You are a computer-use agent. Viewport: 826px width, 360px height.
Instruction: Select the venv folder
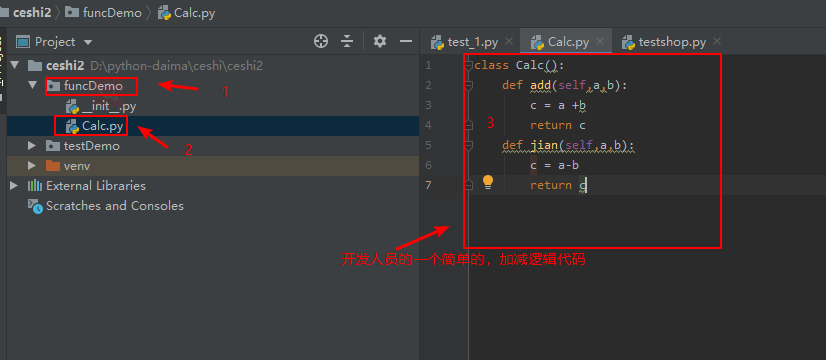coord(77,166)
